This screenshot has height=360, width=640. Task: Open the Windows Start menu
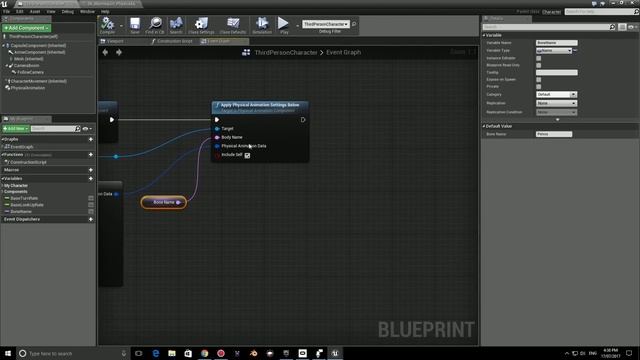(8, 353)
